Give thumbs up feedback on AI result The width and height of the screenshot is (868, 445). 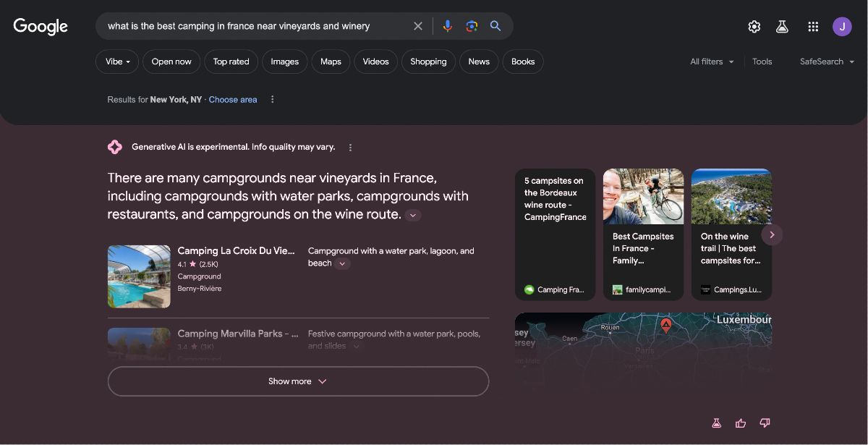point(741,423)
